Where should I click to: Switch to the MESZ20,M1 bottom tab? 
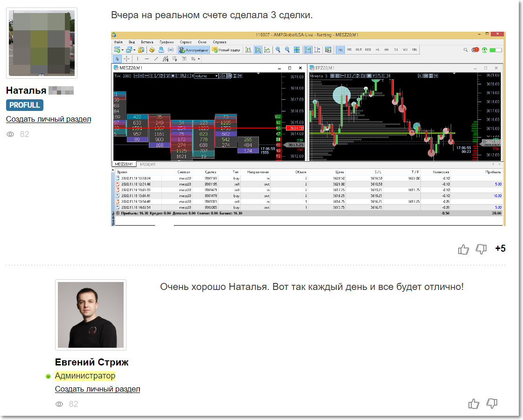tap(124, 165)
